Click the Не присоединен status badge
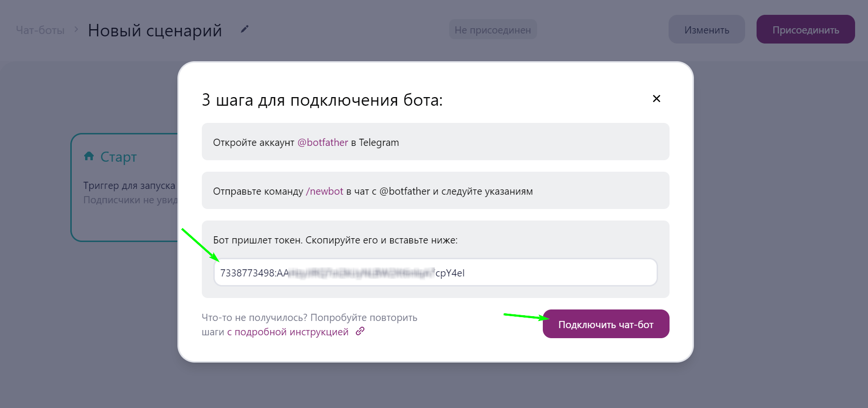This screenshot has width=868, height=408. coord(493,30)
